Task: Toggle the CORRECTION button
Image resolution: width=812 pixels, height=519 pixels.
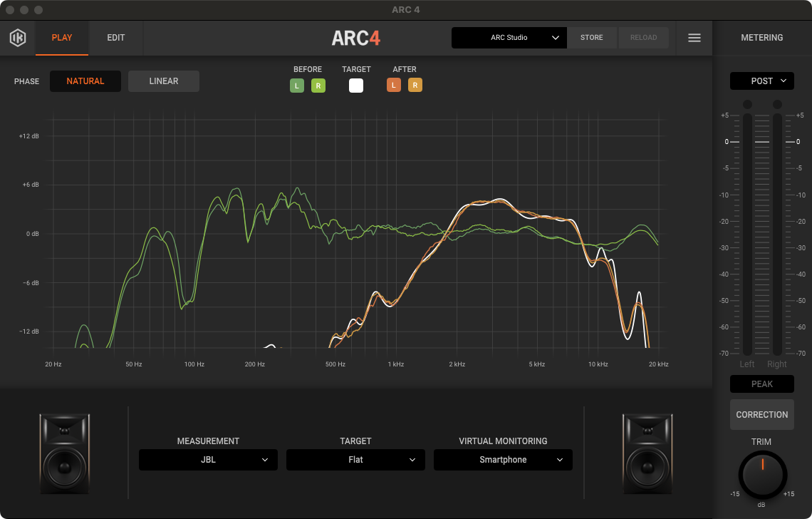Action: coord(761,415)
